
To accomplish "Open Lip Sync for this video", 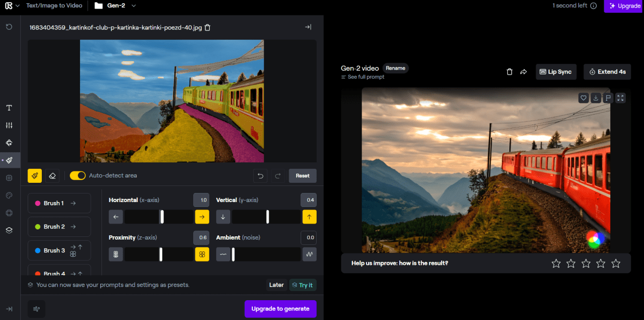I will click(x=556, y=72).
